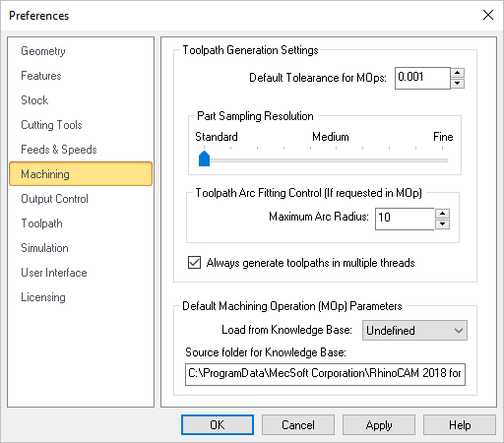
Task: Decrease Default Tolerance with down arrow
Action: click(x=458, y=84)
